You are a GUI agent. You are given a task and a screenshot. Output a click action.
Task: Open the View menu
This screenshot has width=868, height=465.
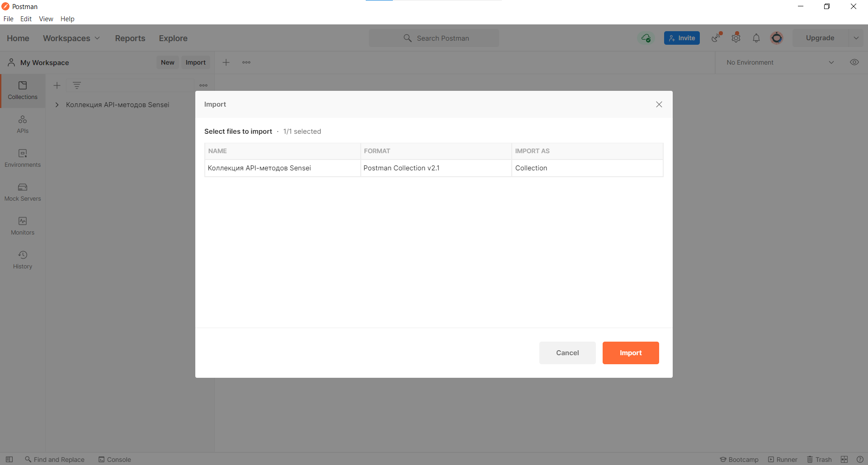pyautogui.click(x=46, y=19)
